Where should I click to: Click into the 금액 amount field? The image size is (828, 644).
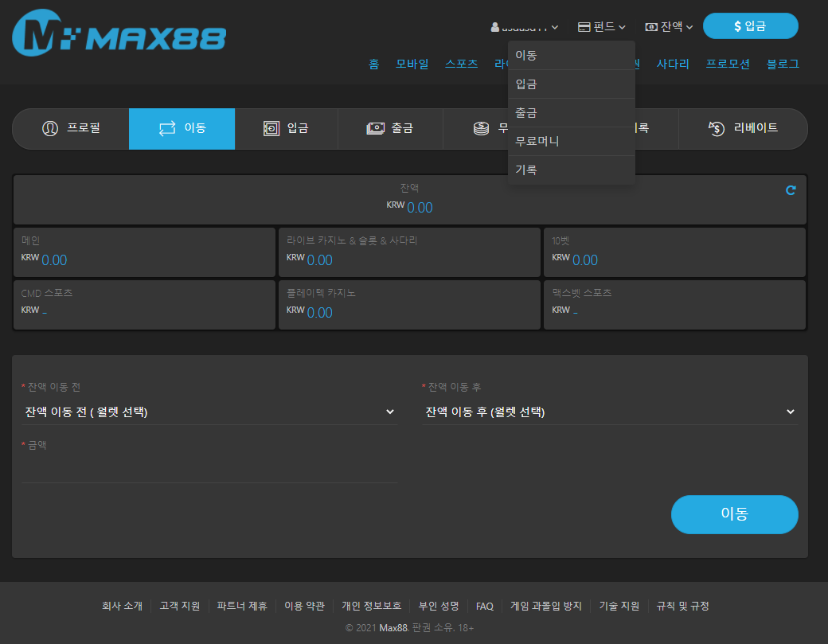coord(209,466)
